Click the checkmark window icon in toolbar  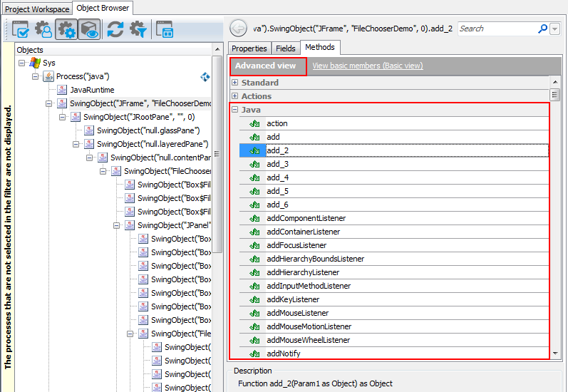coord(20,29)
